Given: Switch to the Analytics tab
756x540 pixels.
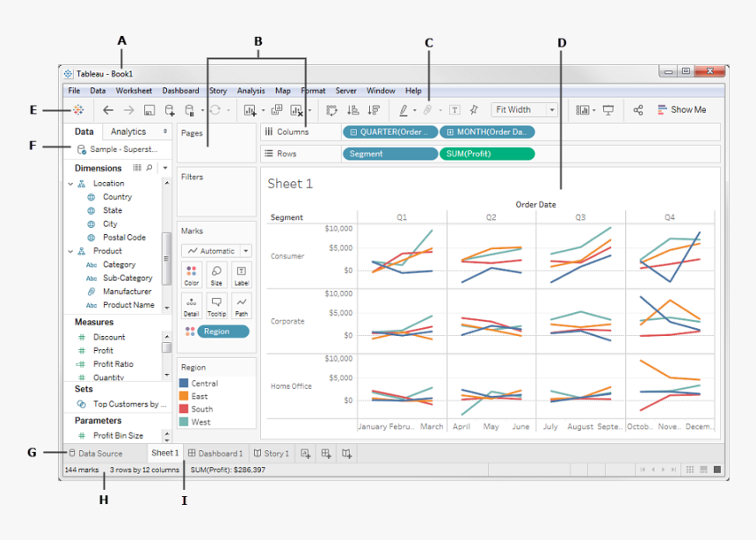Looking at the screenshot, I should (128, 132).
